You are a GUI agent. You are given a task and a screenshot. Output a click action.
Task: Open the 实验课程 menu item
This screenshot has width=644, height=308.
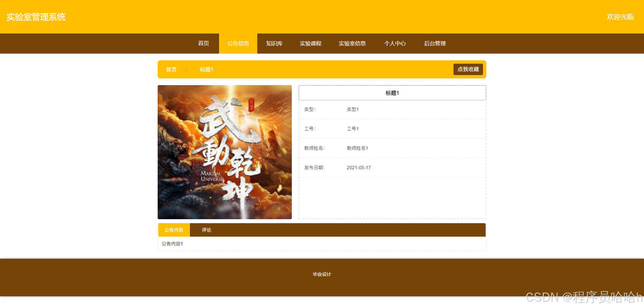[311, 44]
